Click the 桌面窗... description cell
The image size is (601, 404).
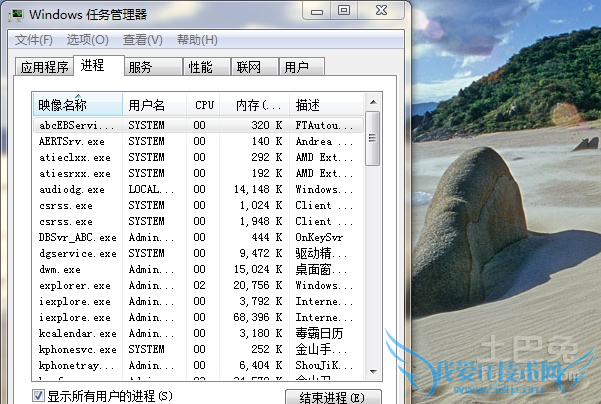pyautogui.click(x=321, y=269)
